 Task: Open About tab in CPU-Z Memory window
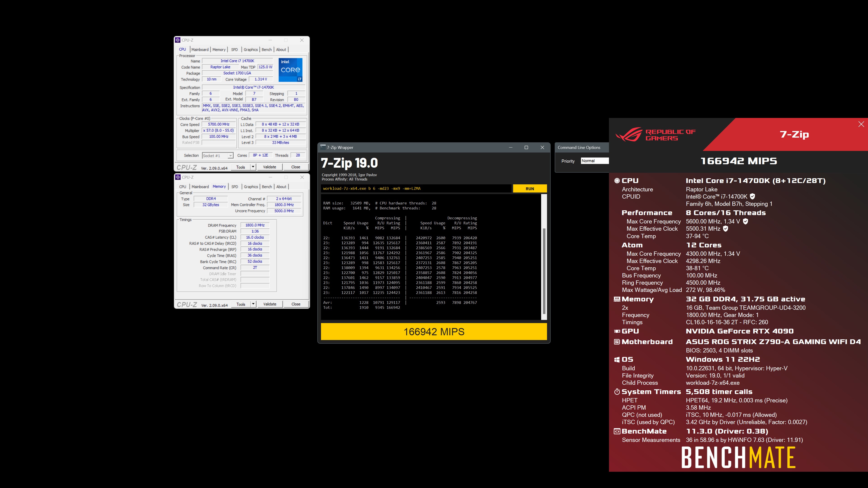pos(281,187)
